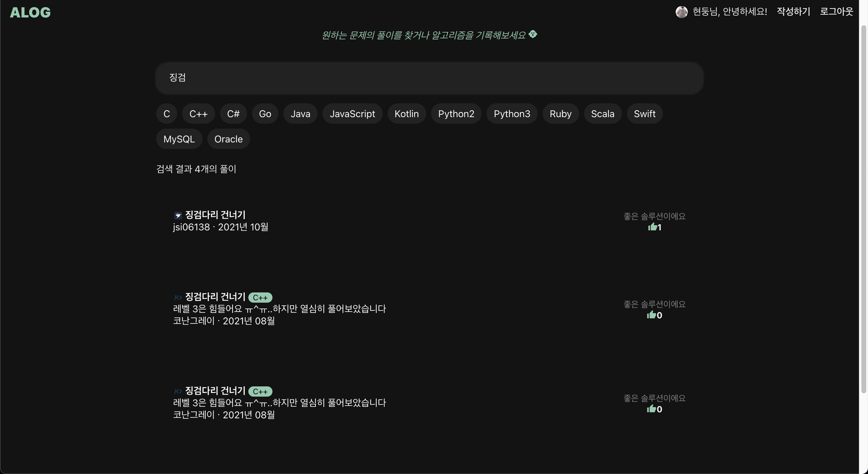Click the code icon on the second 징검다리 건너기 post

[x=177, y=297]
